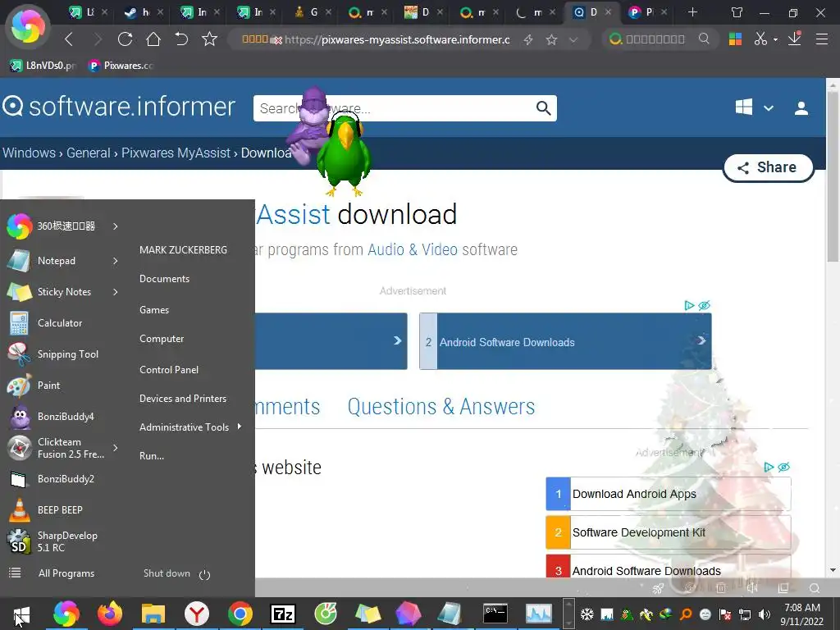Image resolution: width=840 pixels, height=630 pixels.
Task: Click the search magnifier in Software Informer
Action: 543,108
